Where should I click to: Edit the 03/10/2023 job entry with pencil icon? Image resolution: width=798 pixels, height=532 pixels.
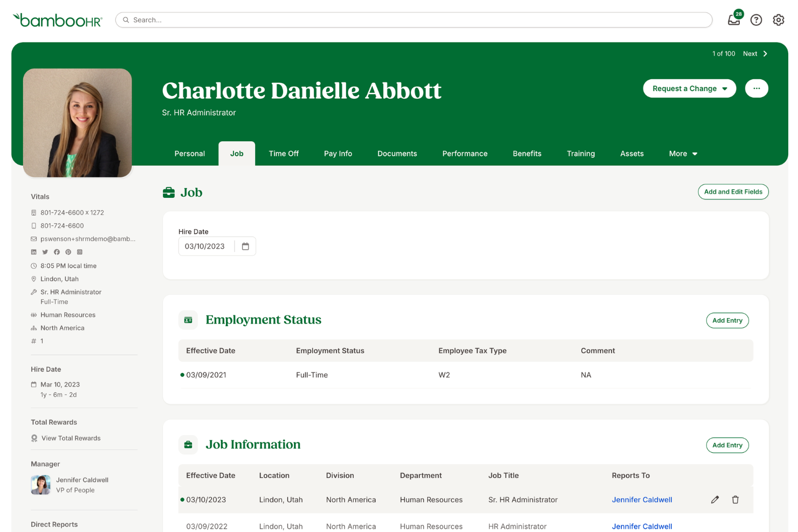[715, 500]
